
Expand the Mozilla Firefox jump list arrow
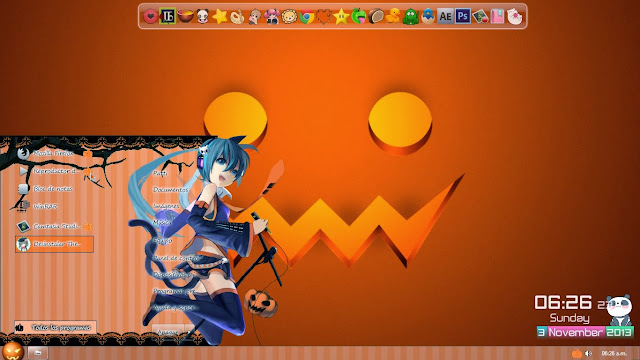(87, 154)
